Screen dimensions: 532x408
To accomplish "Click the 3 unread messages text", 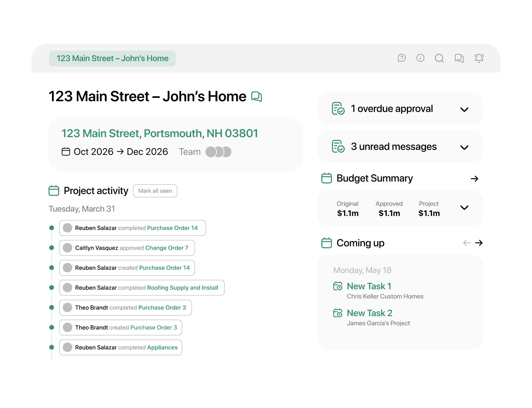I will (394, 146).
